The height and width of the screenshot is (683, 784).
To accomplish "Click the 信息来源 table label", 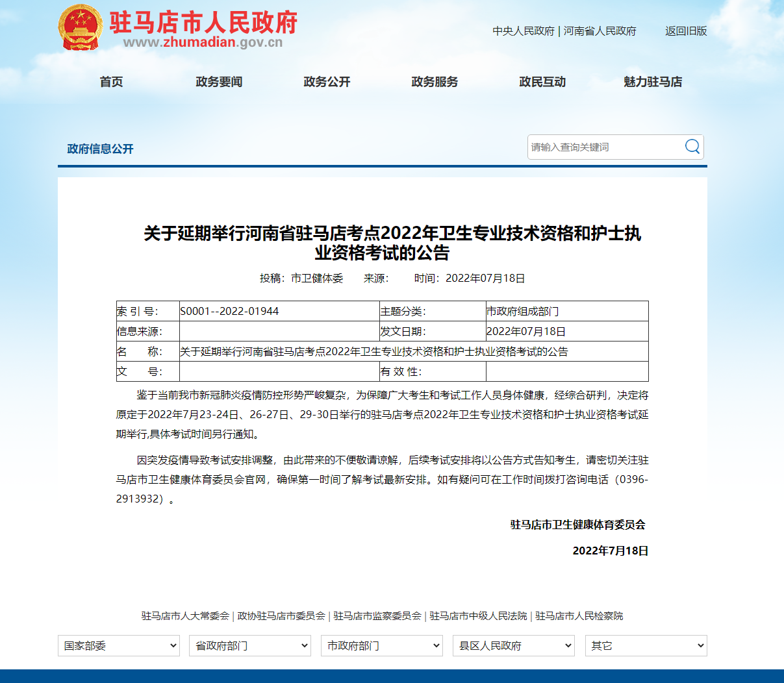I will click(140, 332).
